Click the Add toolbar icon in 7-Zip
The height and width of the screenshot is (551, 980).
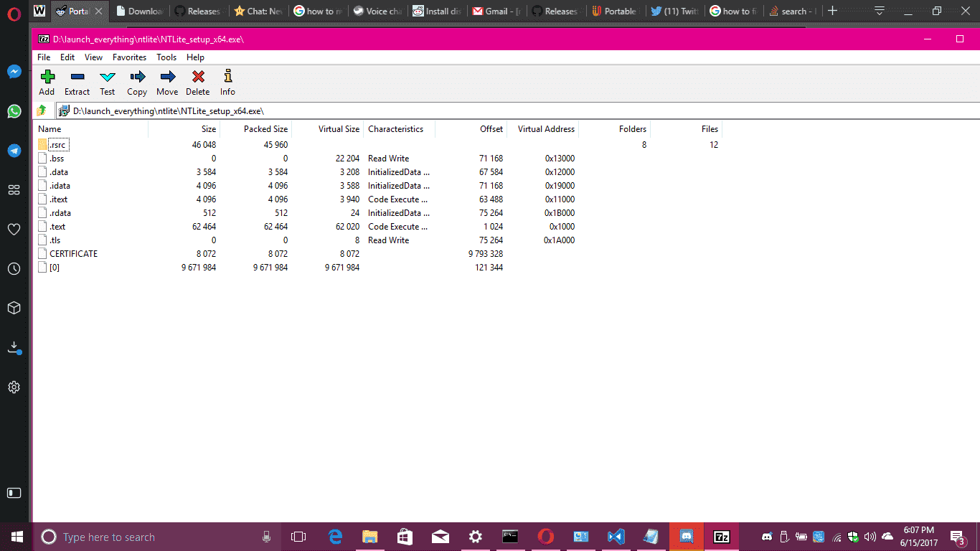tap(47, 77)
